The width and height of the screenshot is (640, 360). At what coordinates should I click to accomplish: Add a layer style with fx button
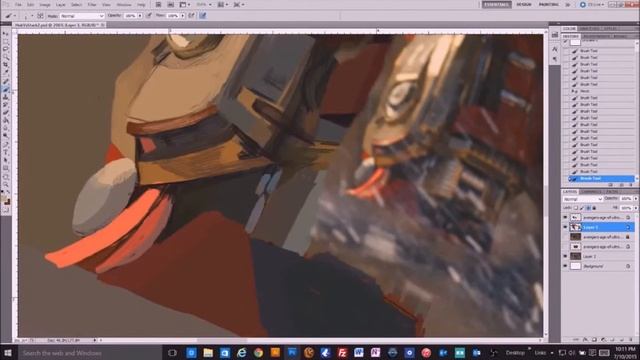tap(585, 340)
